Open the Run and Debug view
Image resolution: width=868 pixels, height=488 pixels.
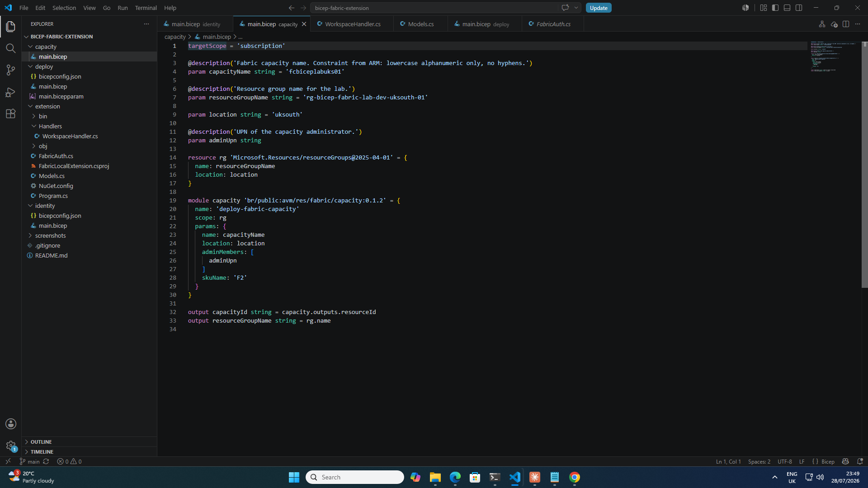[x=11, y=92]
